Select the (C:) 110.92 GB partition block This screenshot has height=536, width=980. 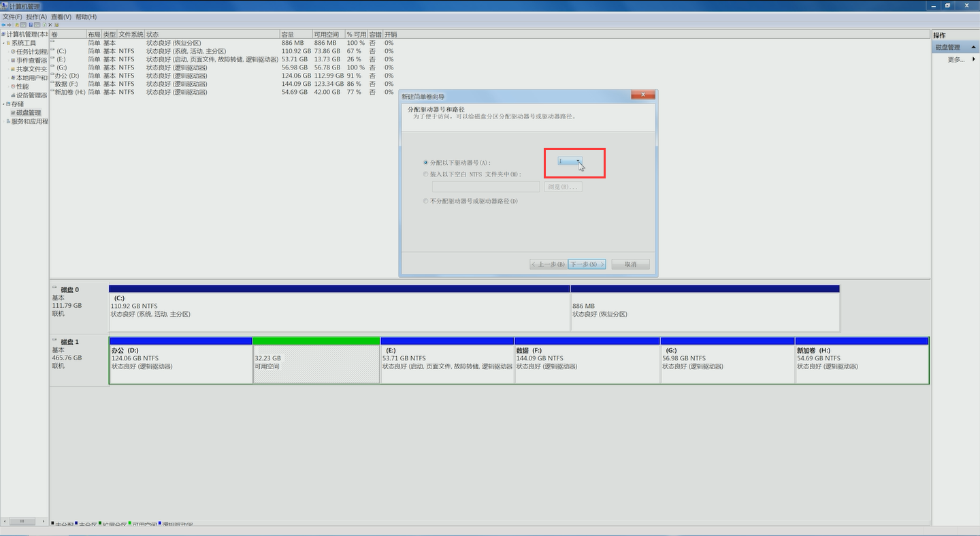pos(340,308)
